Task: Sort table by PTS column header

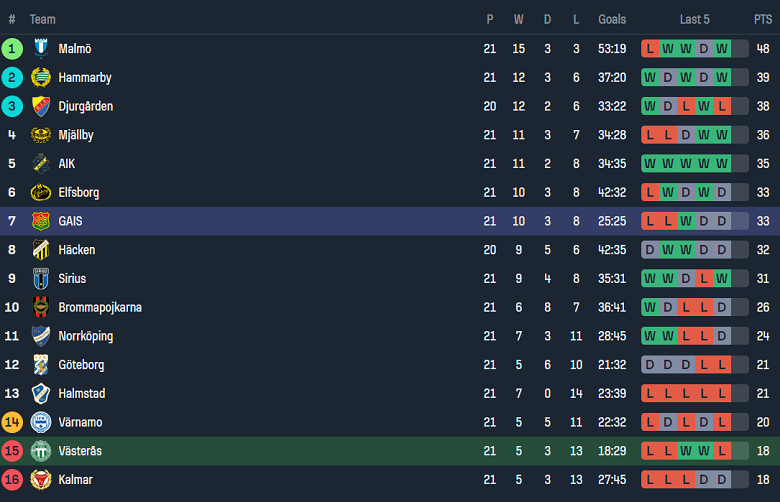Action: coord(763,19)
